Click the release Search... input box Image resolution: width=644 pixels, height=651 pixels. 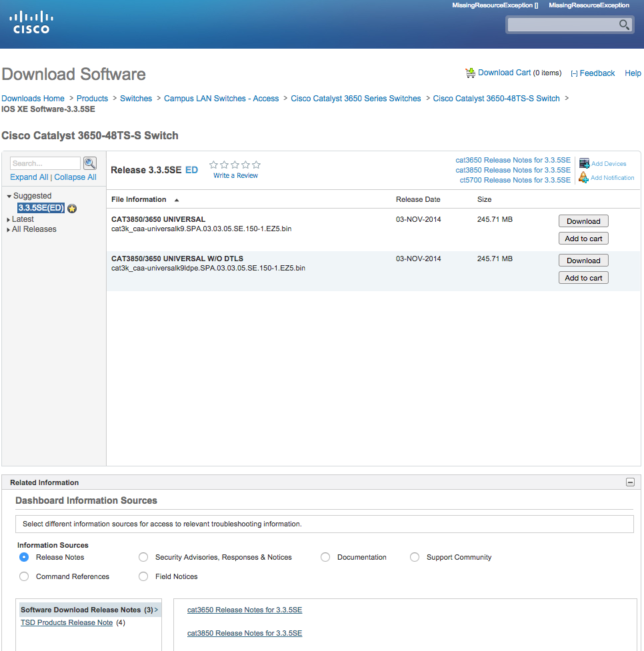coord(45,163)
